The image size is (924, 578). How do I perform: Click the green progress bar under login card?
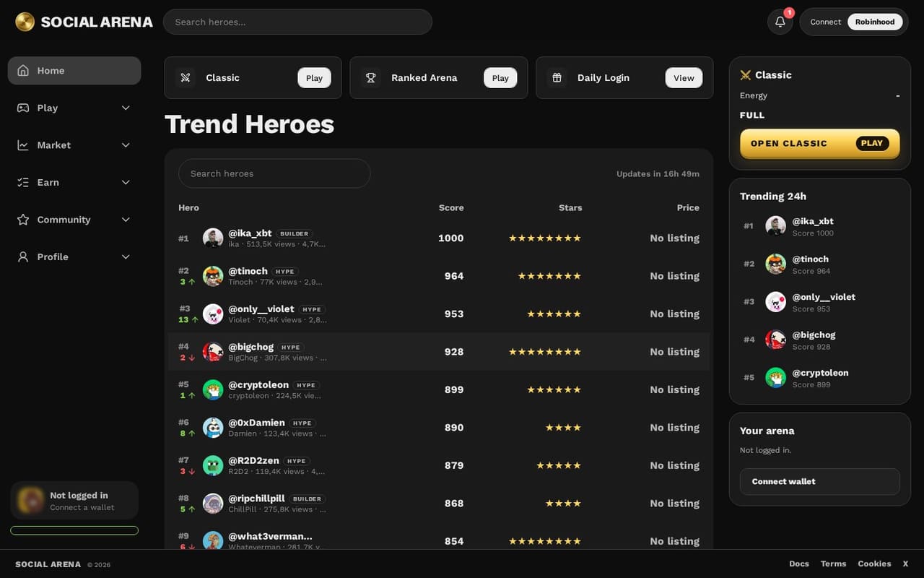tap(74, 530)
